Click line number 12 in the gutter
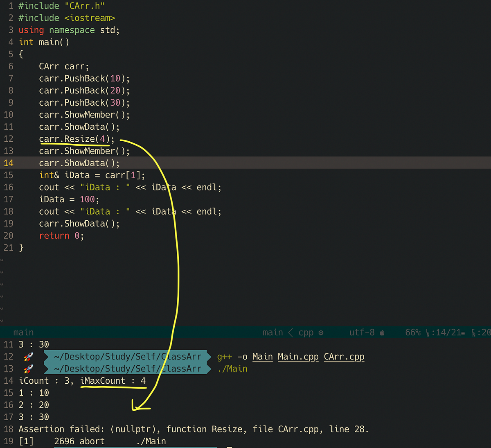The height and width of the screenshot is (448, 491). (x=8, y=139)
